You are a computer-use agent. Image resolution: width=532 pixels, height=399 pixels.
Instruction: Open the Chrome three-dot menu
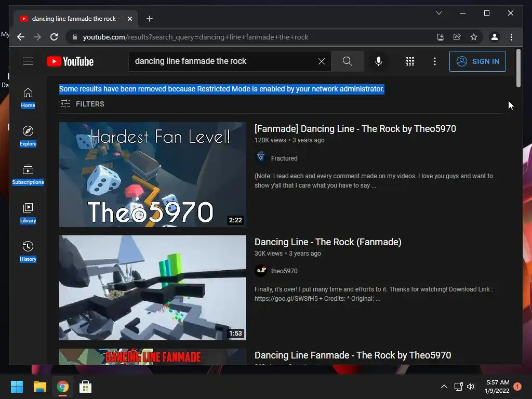pyautogui.click(x=511, y=37)
